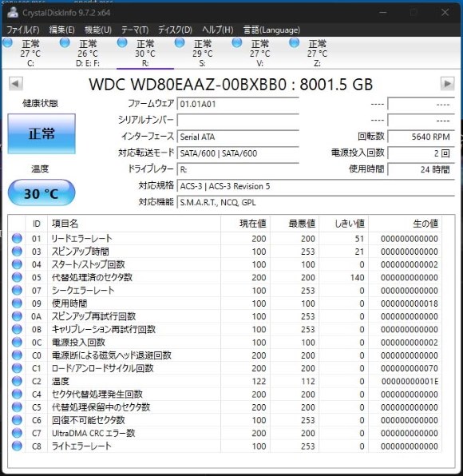Click the 5640 RPM rotation field
Viewport: 463px width, 476px height.
click(421, 137)
